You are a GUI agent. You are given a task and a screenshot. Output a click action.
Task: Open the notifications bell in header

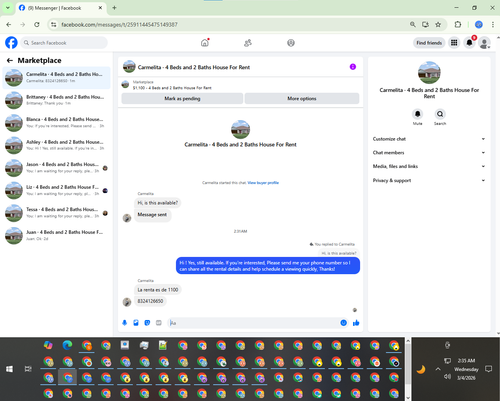click(x=469, y=43)
